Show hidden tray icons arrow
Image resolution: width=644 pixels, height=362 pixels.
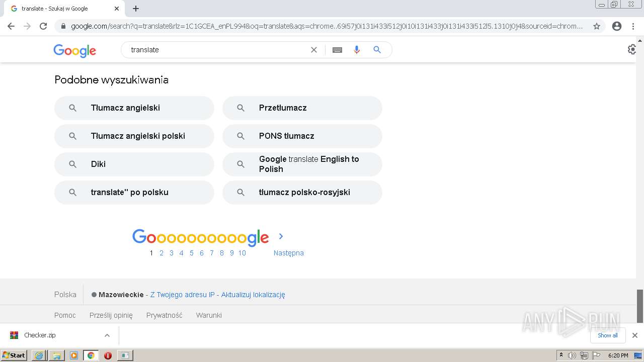(x=561, y=355)
